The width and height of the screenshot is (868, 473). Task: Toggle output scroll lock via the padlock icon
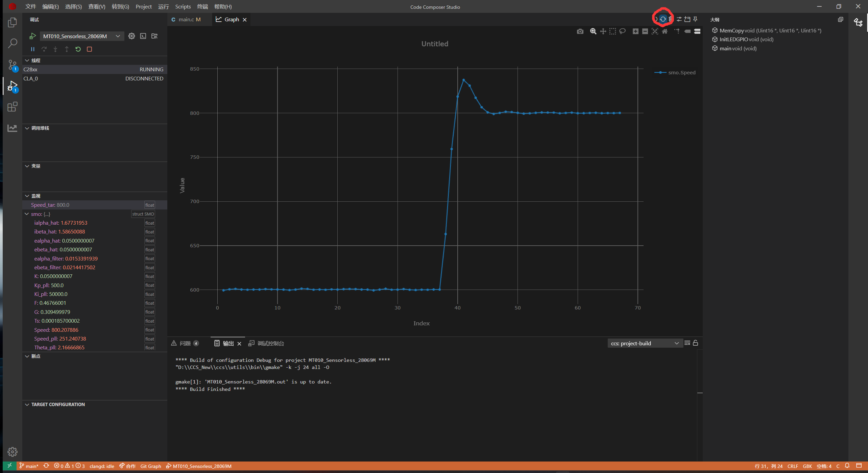click(x=695, y=343)
